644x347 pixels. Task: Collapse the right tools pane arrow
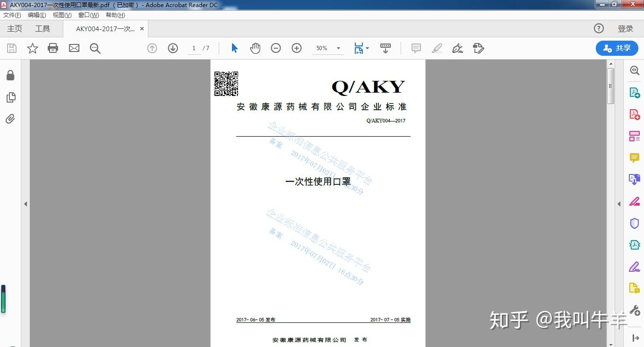coord(619,204)
